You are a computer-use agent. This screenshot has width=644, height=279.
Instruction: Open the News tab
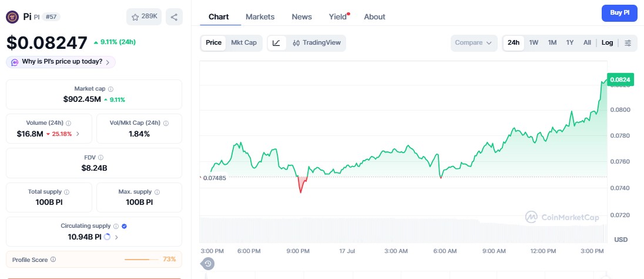(x=302, y=17)
